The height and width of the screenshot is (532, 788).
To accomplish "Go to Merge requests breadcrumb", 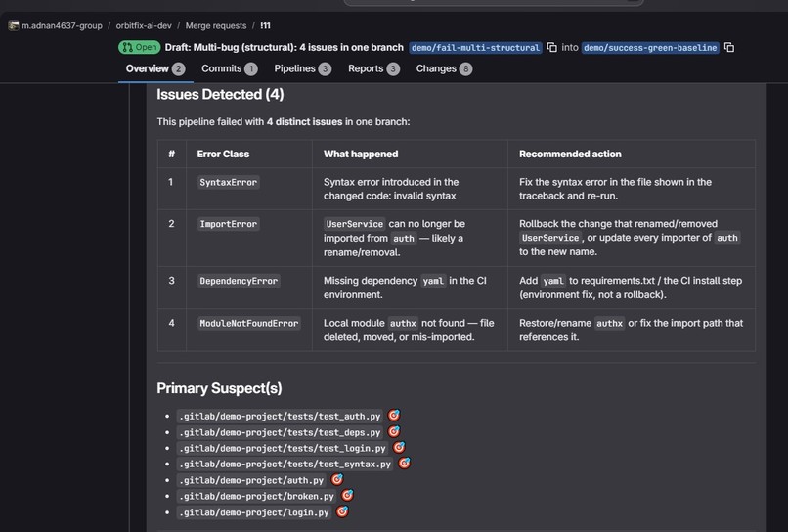I will pos(216,25).
